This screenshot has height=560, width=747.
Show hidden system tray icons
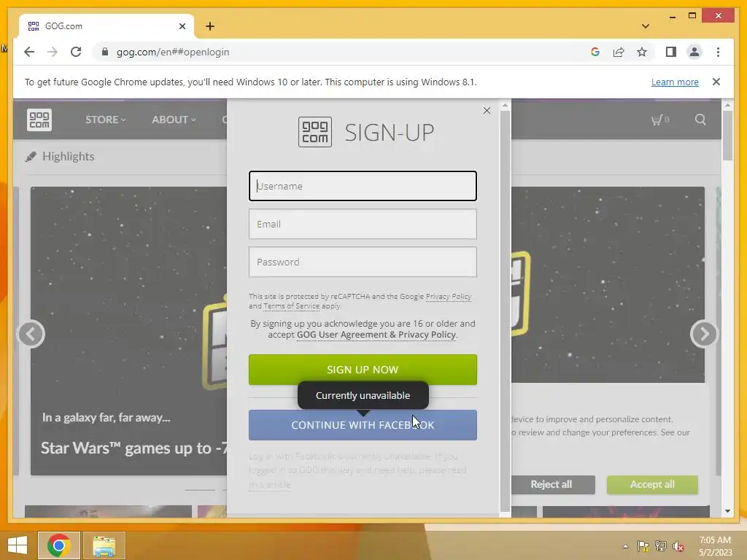(625, 546)
